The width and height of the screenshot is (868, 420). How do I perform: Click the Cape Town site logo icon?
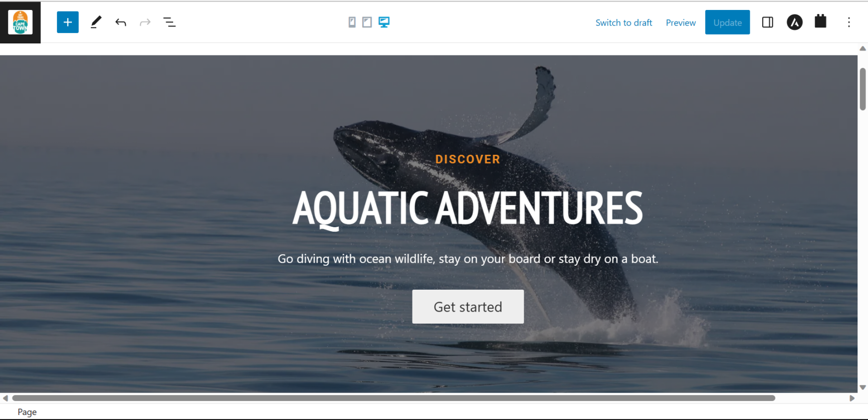20,22
